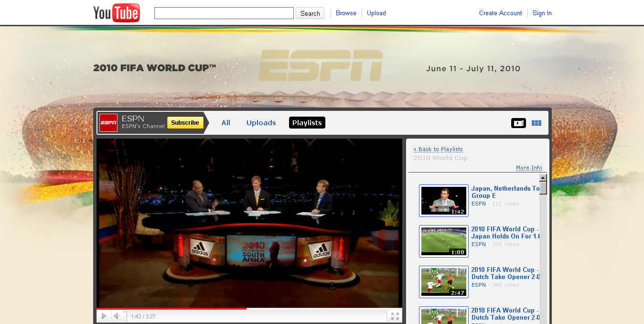Viewport: 644px width, 324px height.
Task: Click Create Account link
Action: point(501,13)
